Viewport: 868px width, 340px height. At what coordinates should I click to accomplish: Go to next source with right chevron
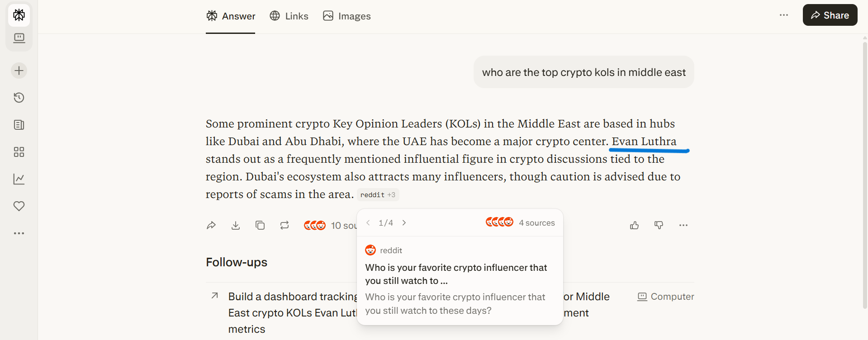click(x=404, y=222)
